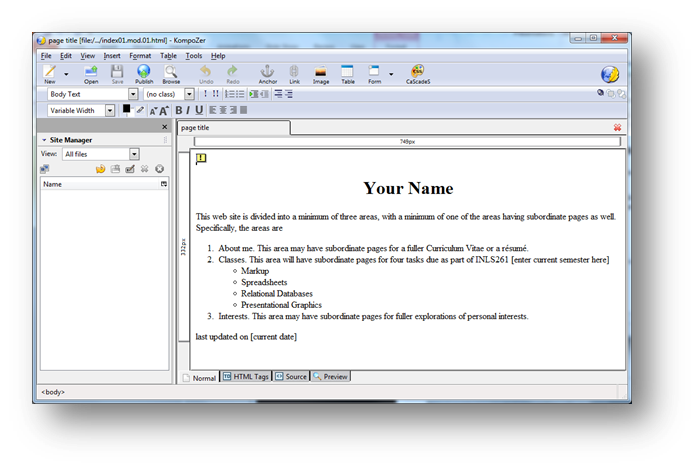Close the Site Manager sidebar panel
The height and width of the screenshot is (469, 697).
[x=165, y=127]
